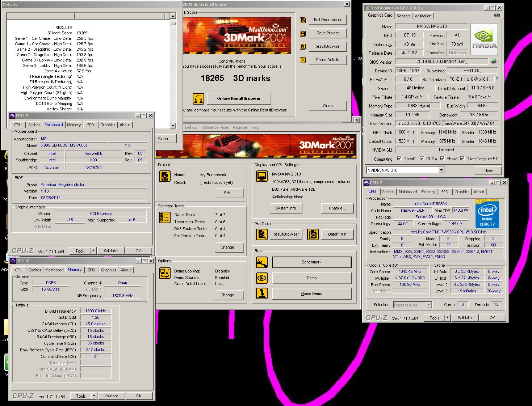
Task: Click the Show Details magnifier icon
Action: [303, 60]
